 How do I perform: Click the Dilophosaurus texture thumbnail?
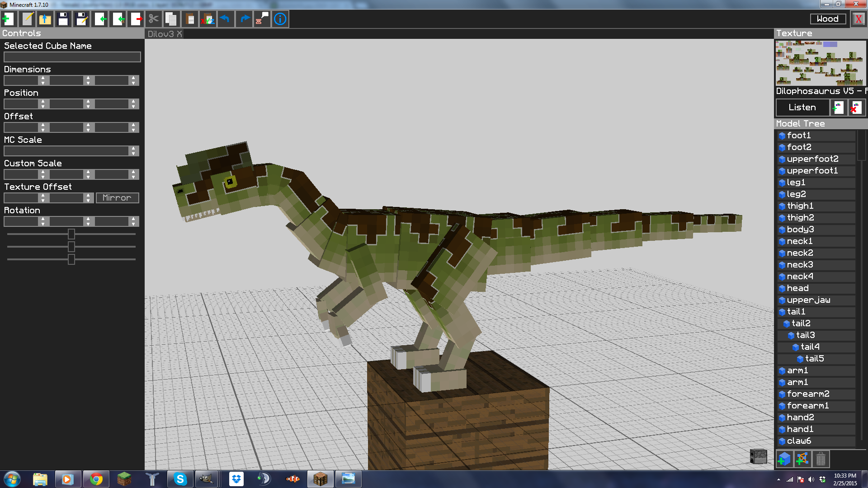click(821, 63)
